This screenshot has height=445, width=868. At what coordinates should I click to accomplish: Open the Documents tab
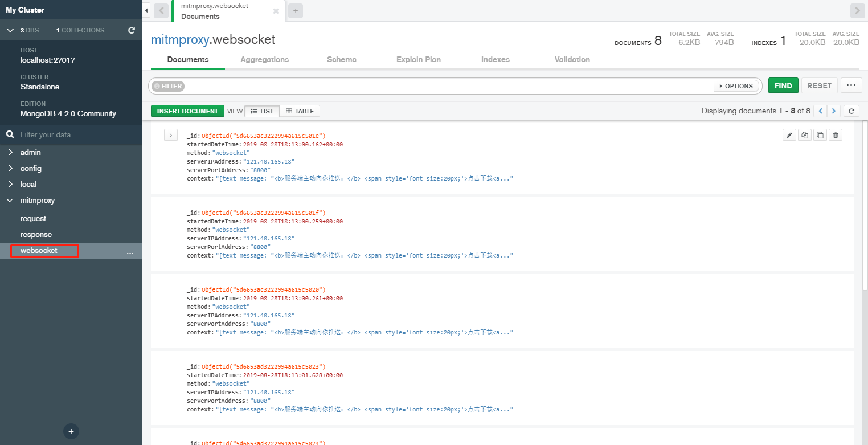tap(188, 59)
